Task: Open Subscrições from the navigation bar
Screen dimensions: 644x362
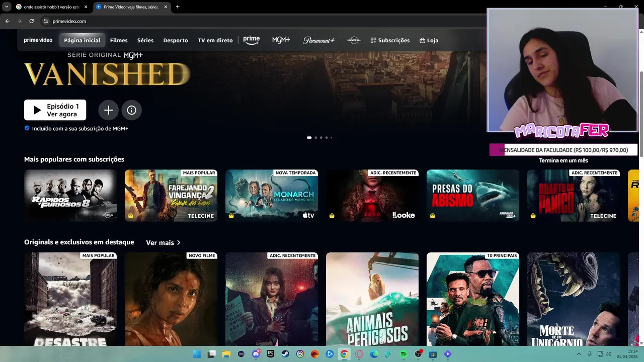Action: pyautogui.click(x=390, y=40)
